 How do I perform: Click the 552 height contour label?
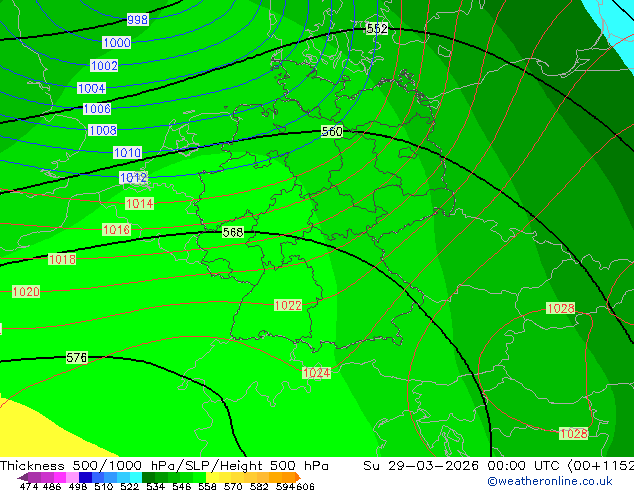click(x=377, y=29)
